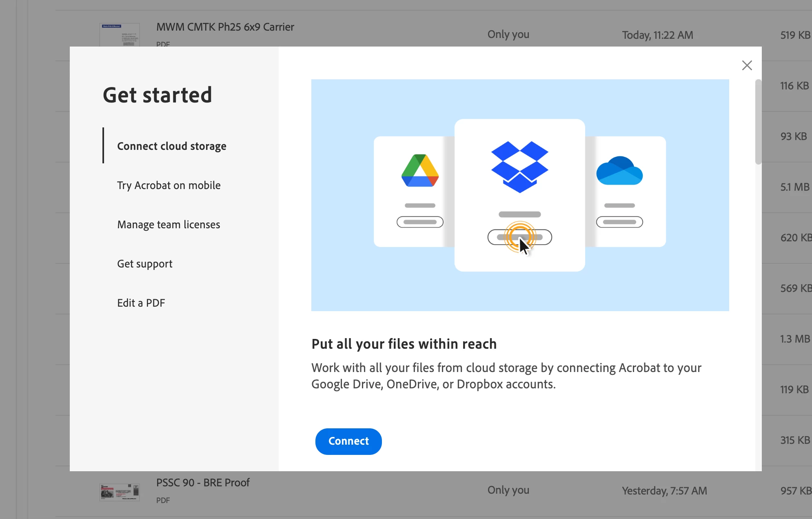Screen dimensions: 812x519
Task: Click the Put all your files heading
Action: click(x=404, y=344)
